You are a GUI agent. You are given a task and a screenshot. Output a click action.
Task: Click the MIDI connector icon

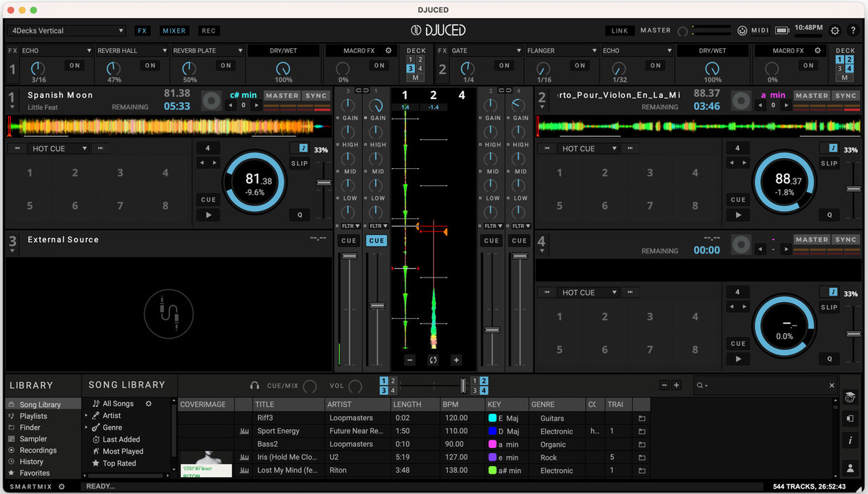coord(743,31)
